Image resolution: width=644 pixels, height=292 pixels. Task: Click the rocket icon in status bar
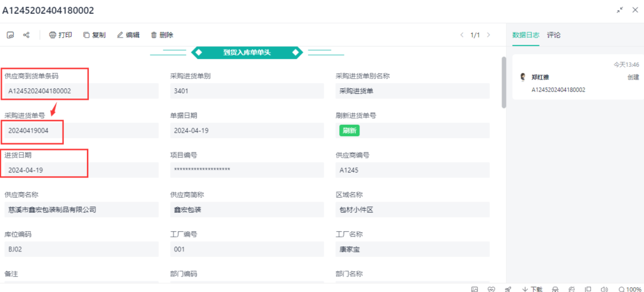pos(507,289)
